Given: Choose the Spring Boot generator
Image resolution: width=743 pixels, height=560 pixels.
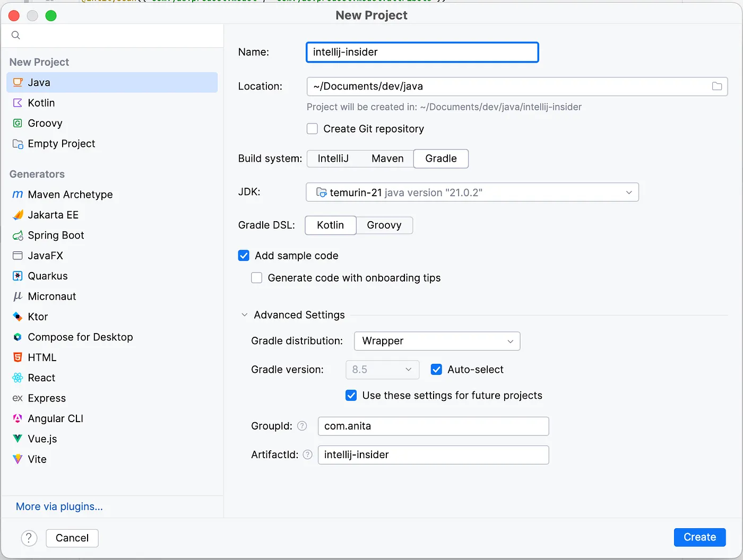Looking at the screenshot, I should 55,235.
